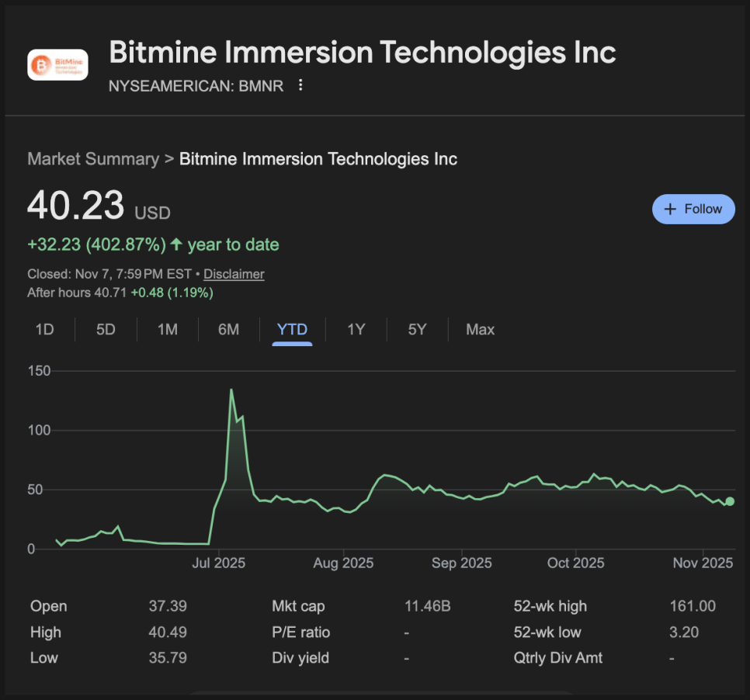
Task: Open the three-dot more options menu
Action: (x=301, y=85)
